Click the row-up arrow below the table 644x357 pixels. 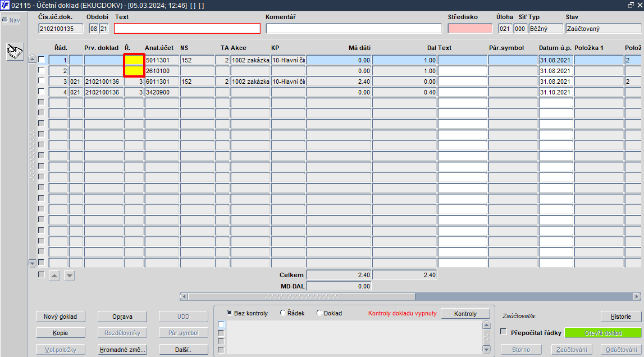tap(54, 275)
